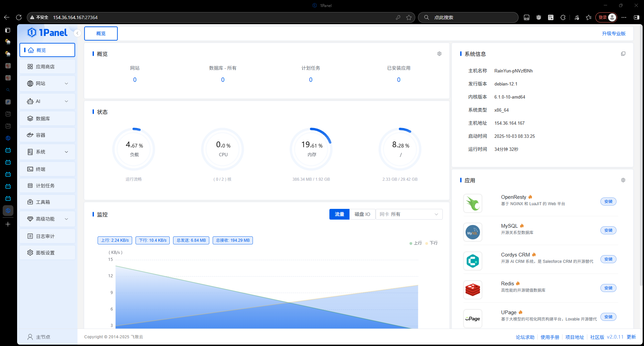Switch monitor view to 磁盘 IO
Screen dimensions: 644x346
(362, 214)
